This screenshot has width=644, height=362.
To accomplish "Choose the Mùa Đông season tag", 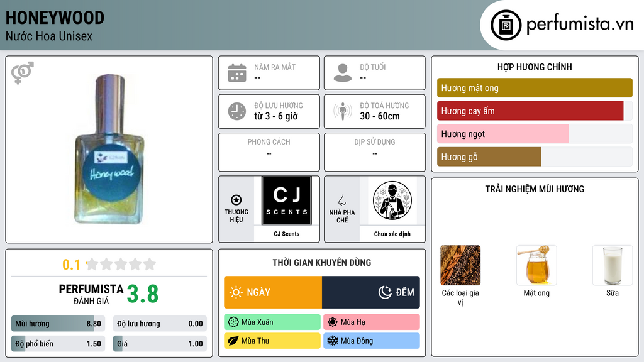I will tap(372, 341).
